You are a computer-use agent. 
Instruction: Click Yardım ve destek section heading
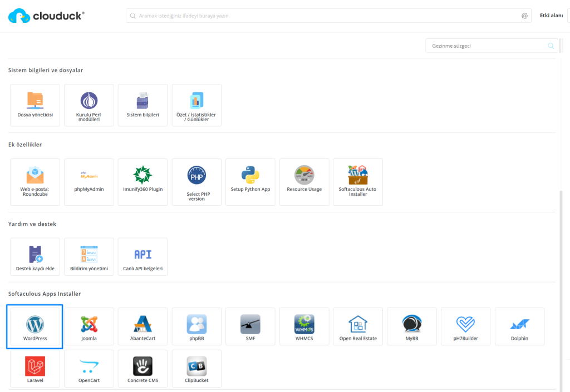click(32, 224)
